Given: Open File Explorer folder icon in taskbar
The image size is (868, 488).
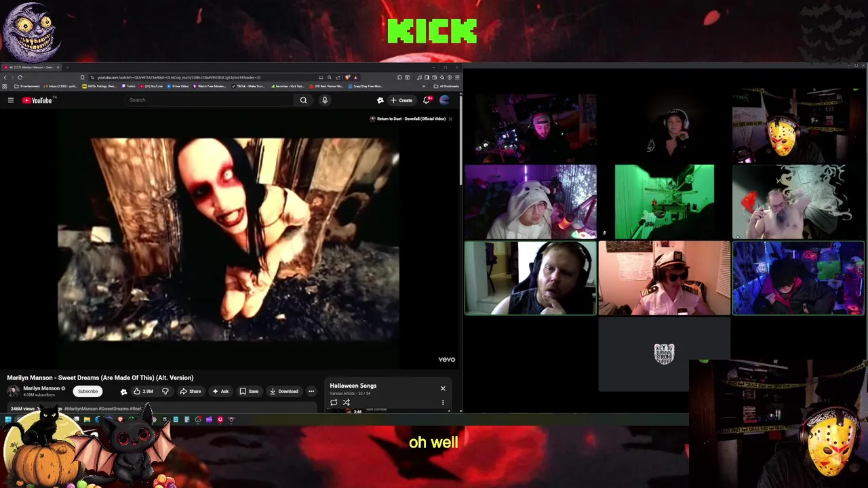Looking at the screenshot, I should 87,420.
